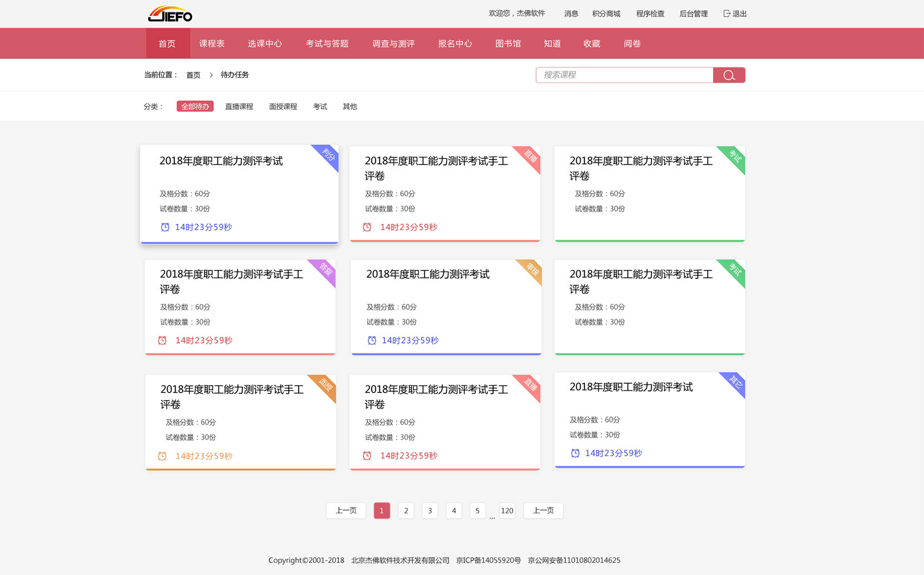Image resolution: width=924 pixels, height=575 pixels.
Task: Open the 阅卷 navigation tab
Action: [x=631, y=43]
